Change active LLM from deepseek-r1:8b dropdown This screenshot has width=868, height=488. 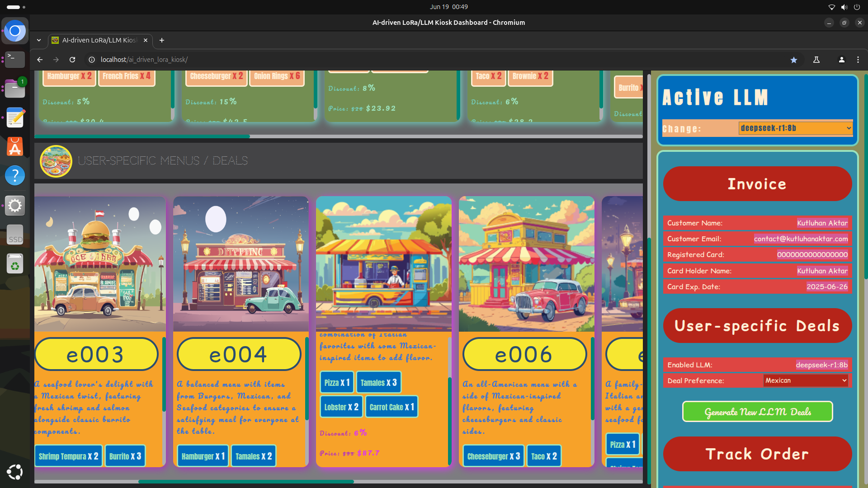[796, 128]
